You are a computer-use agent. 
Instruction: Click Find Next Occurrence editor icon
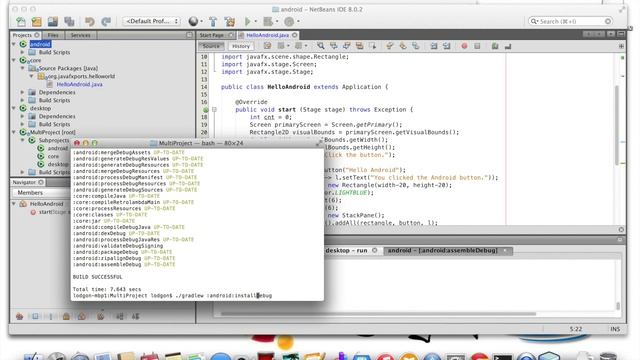click(347, 46)
